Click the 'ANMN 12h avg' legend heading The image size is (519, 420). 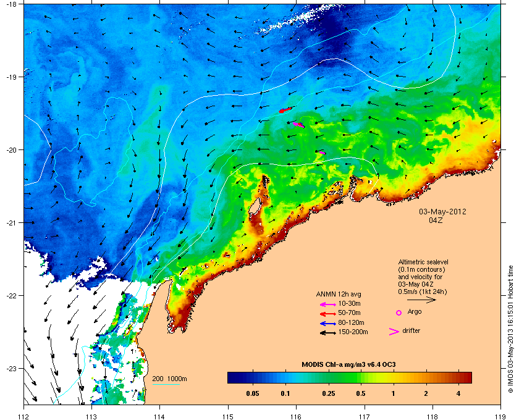click(339, 294)
